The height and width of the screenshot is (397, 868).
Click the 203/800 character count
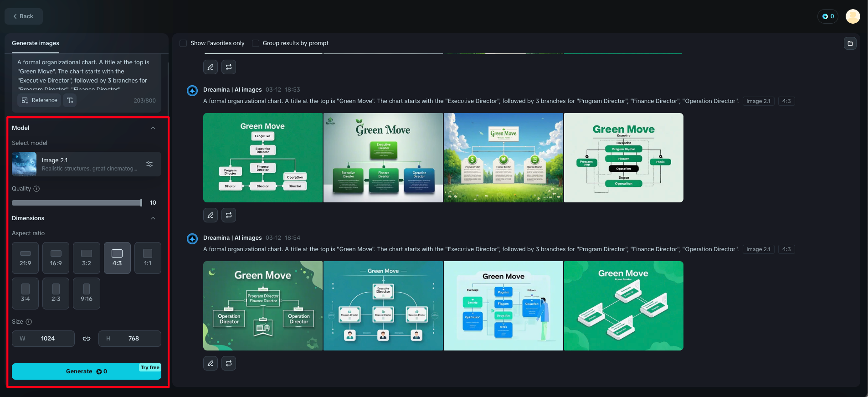(x=144, y=101)
